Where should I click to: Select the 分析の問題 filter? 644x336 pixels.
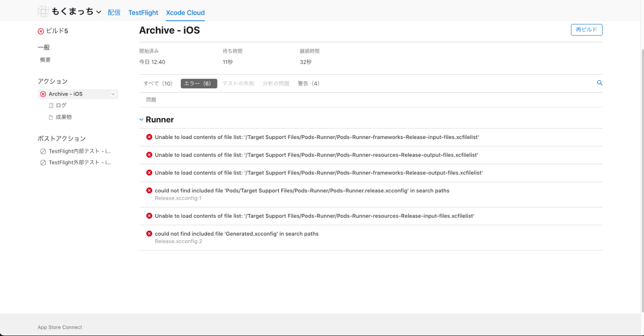pyautogui.click(x=276, y=84)
